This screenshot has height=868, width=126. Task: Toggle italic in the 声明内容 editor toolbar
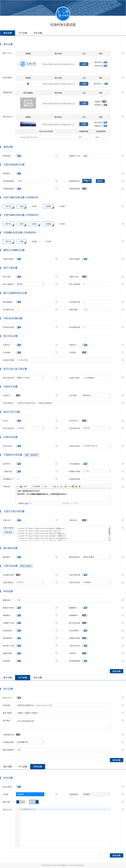click(58, 487)
